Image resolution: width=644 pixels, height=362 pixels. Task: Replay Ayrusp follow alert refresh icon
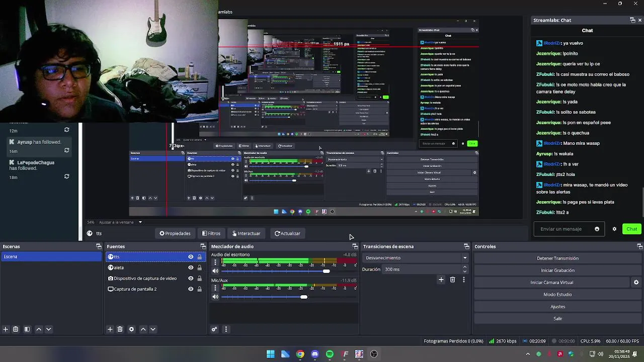(x=66, y=150)
